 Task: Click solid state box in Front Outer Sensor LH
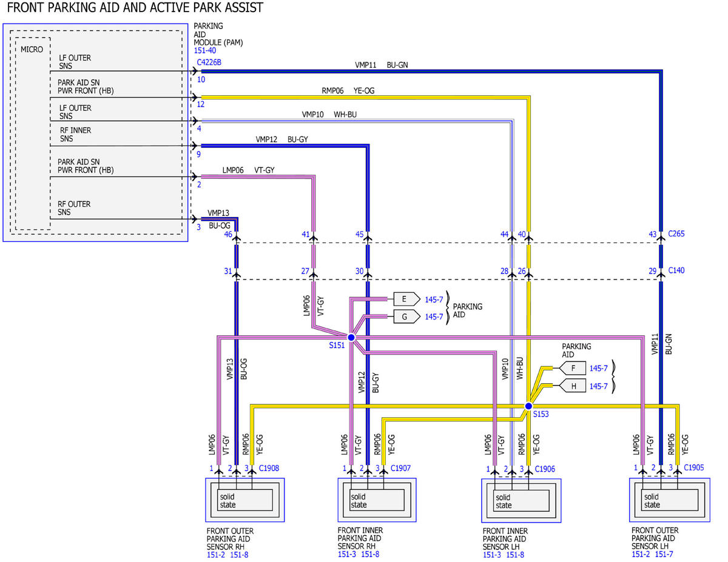[670, 500]
